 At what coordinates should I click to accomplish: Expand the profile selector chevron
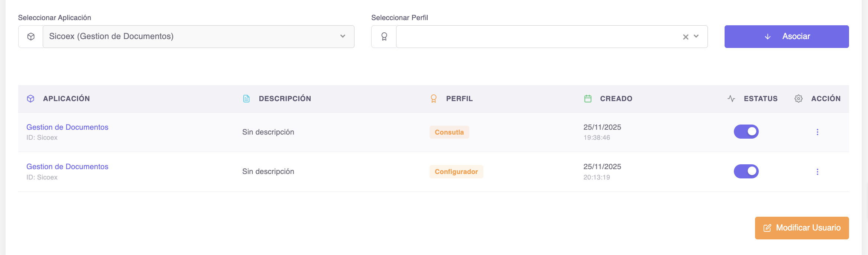coord(696,36)
